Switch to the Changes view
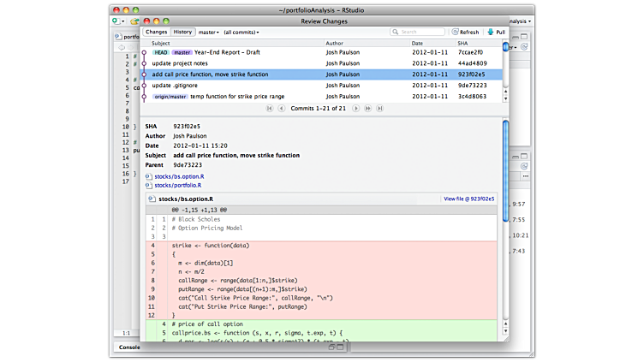 [156, 32]
